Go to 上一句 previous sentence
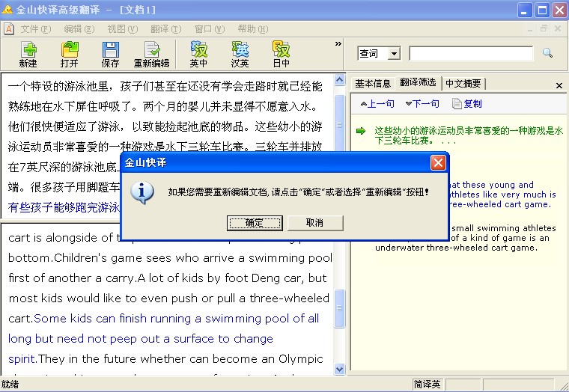Screen dimensions: 569x392 377,104
